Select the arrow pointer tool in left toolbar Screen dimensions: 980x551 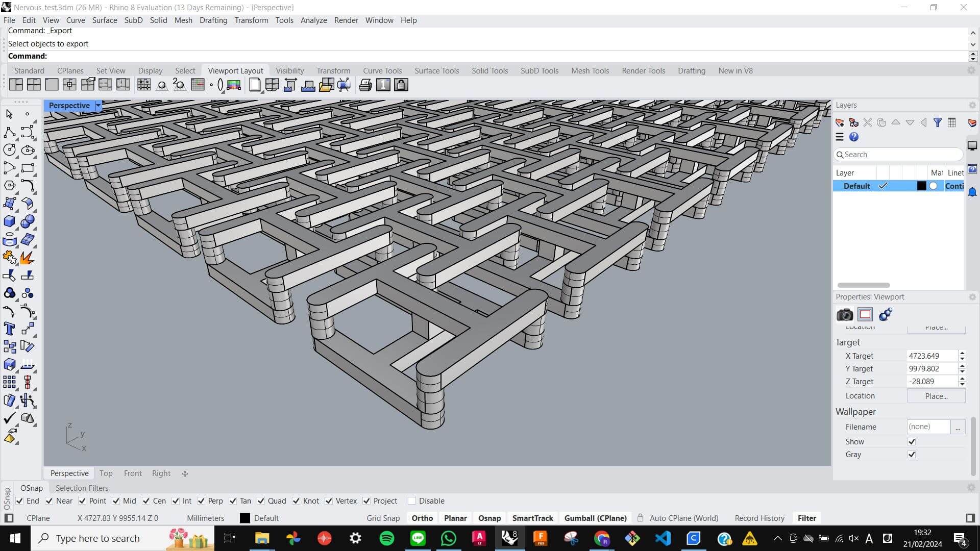(x=9, y=114)
